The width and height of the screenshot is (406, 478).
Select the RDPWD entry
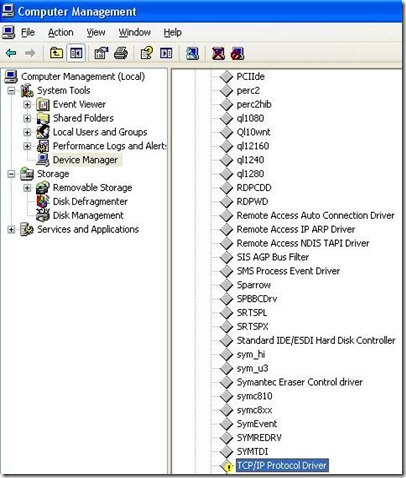tap(252, 202)
